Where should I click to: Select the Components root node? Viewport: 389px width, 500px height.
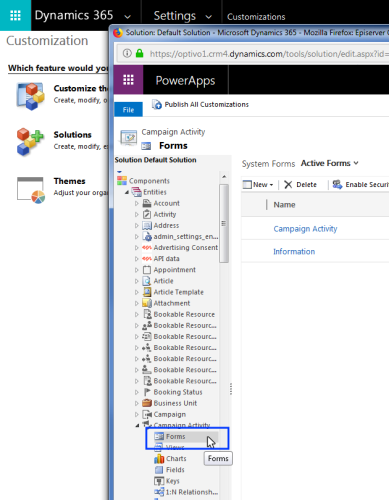tap(149, 181)
